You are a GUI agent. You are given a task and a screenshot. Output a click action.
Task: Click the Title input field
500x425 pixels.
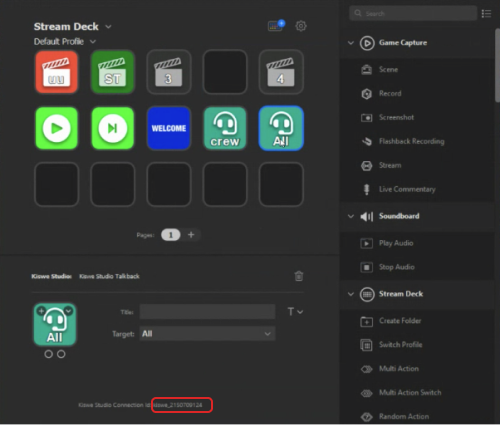pyautogui.click(x=207, y=312)
